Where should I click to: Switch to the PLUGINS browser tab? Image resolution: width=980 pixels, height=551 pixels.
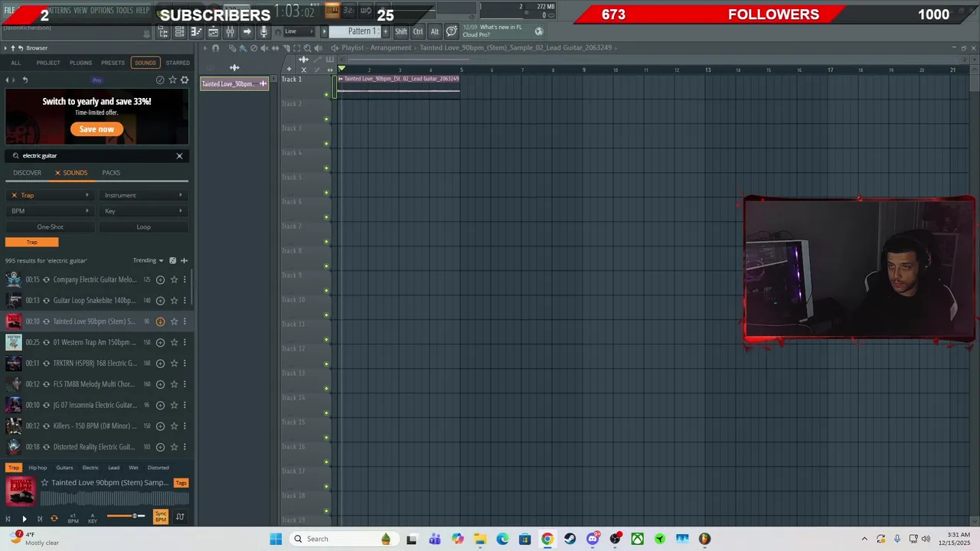pos(80,63)
